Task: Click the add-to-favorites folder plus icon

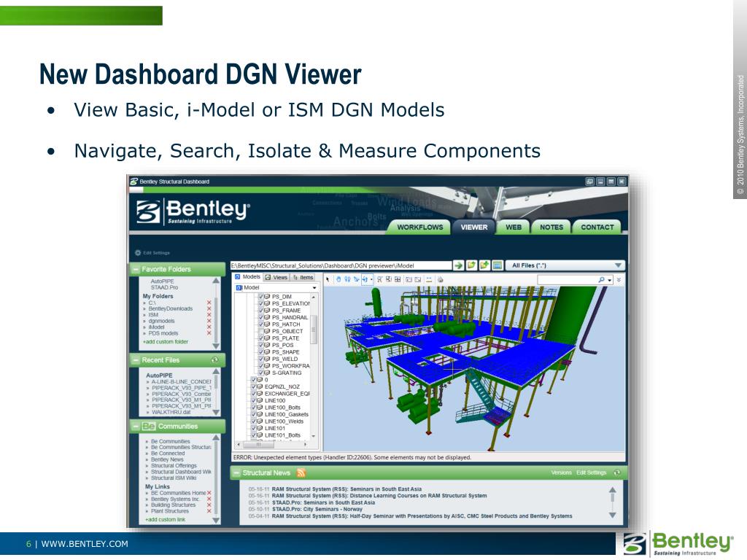Action: (484, 265)
